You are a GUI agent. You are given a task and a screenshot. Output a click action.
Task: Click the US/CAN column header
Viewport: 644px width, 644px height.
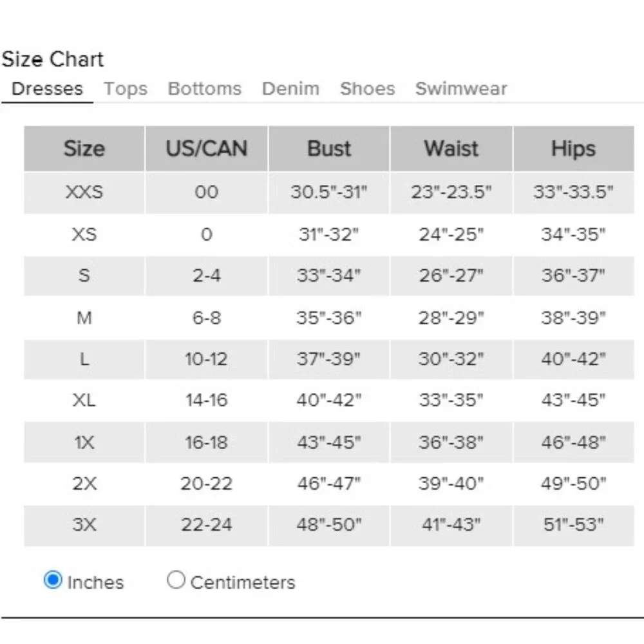pos(206,149)
